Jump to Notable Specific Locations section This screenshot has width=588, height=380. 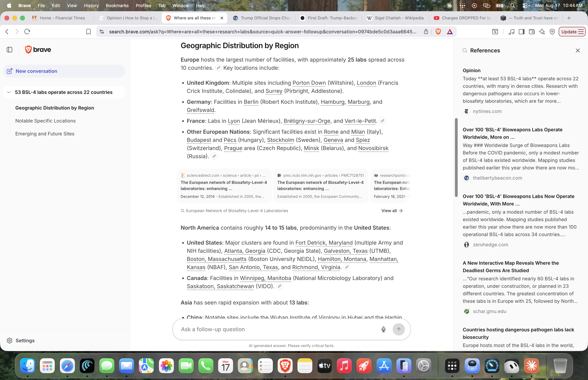pyautogui.click(x=45, y=121)
